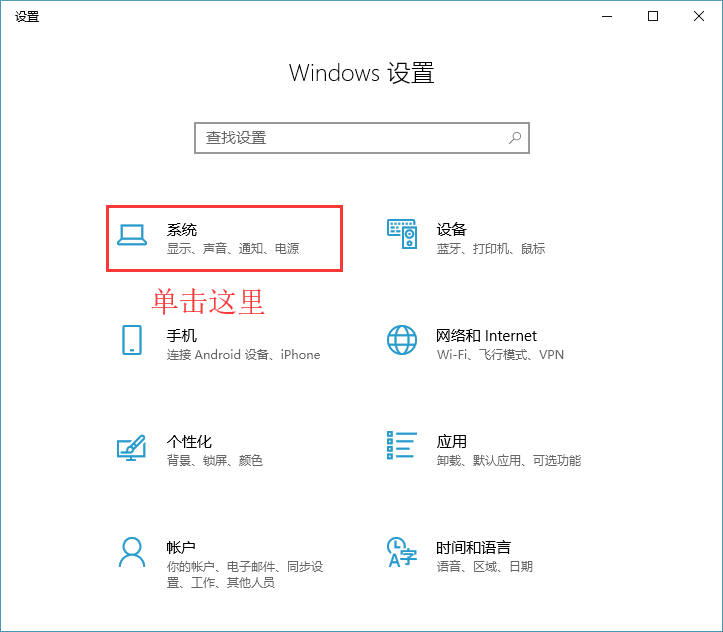Focus the 查找设置 search box
Image resolution: width=723 pixels, height=632 pixels.
[x=362, y=138]
